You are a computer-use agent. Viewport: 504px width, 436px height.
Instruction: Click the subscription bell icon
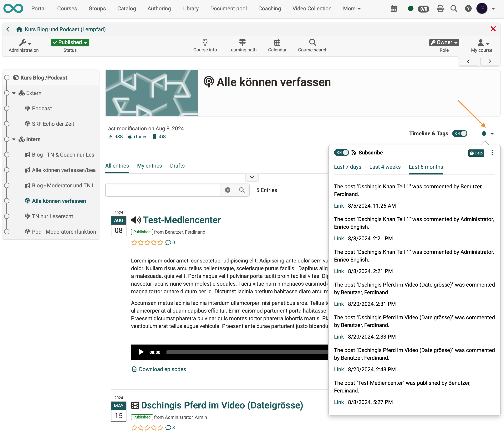point(484,133)
